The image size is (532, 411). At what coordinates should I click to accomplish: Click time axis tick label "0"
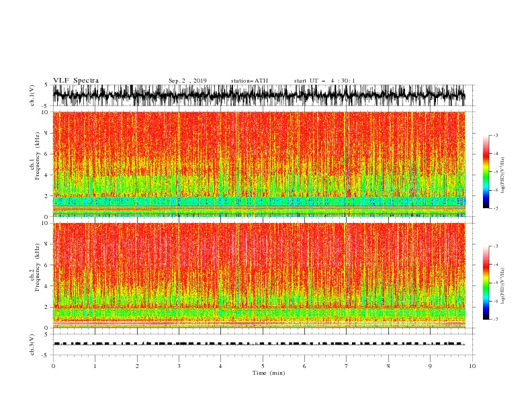[x=53, y=366]
